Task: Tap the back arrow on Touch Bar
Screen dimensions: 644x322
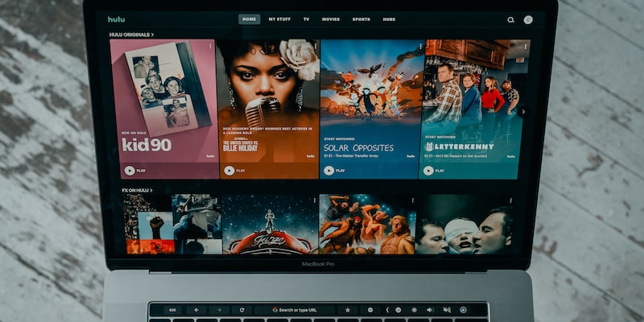Action: coord(196,310)
